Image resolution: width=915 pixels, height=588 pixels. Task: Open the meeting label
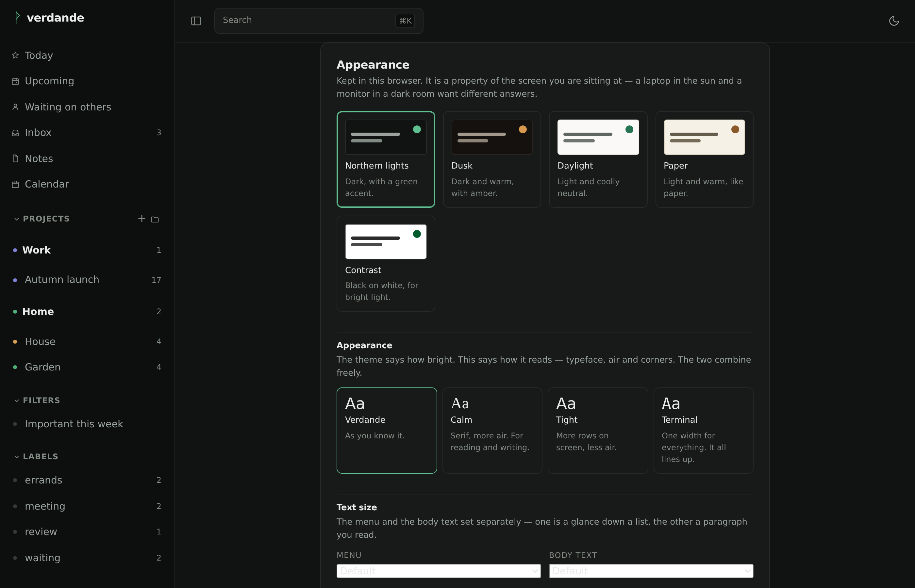[87, 506]
